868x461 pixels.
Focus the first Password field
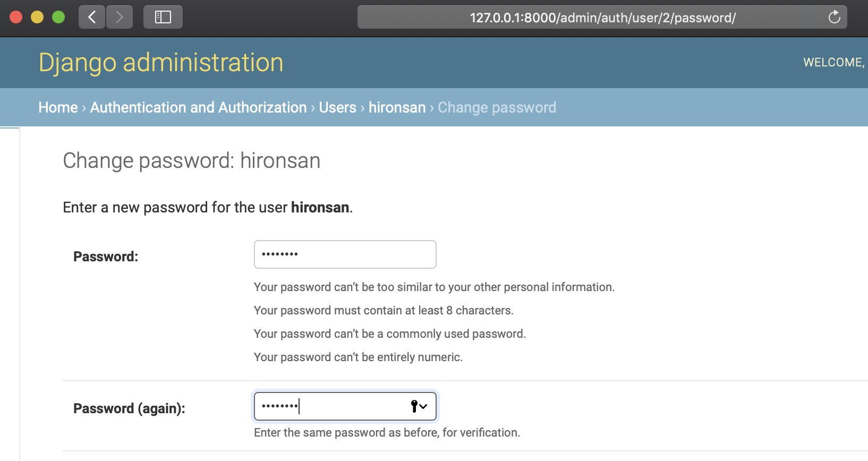tap(345, 254)
